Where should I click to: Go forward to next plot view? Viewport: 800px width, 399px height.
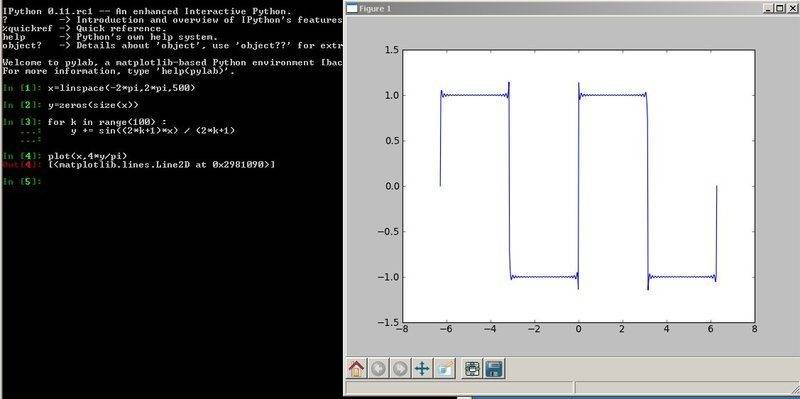pos(400,368)
